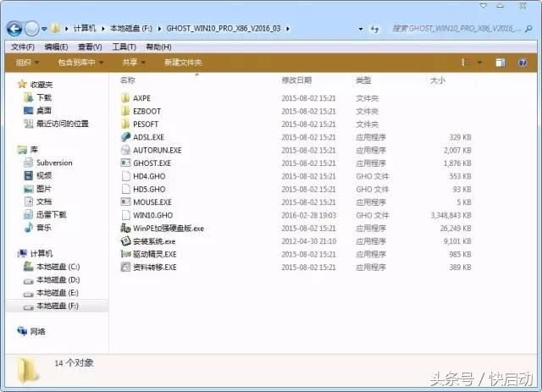Open the 共享 dropdown

(x=134, y=63)
